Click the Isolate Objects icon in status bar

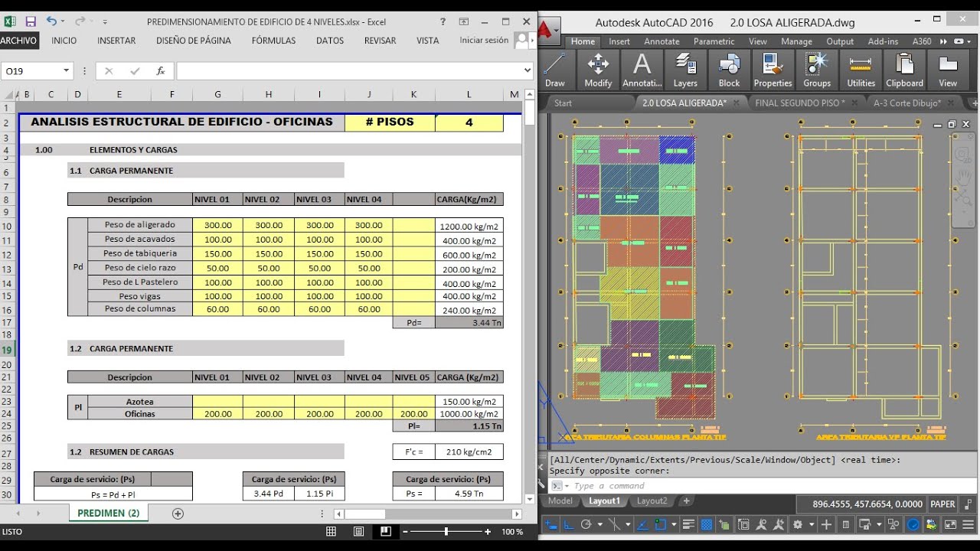click(893, 524)
